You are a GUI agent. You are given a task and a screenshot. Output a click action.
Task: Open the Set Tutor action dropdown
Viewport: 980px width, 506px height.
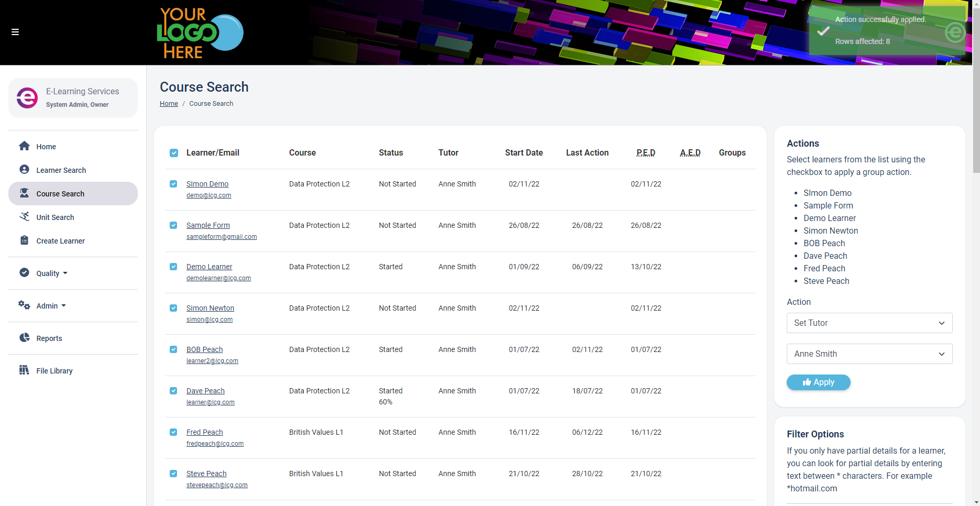coord(869,323)
